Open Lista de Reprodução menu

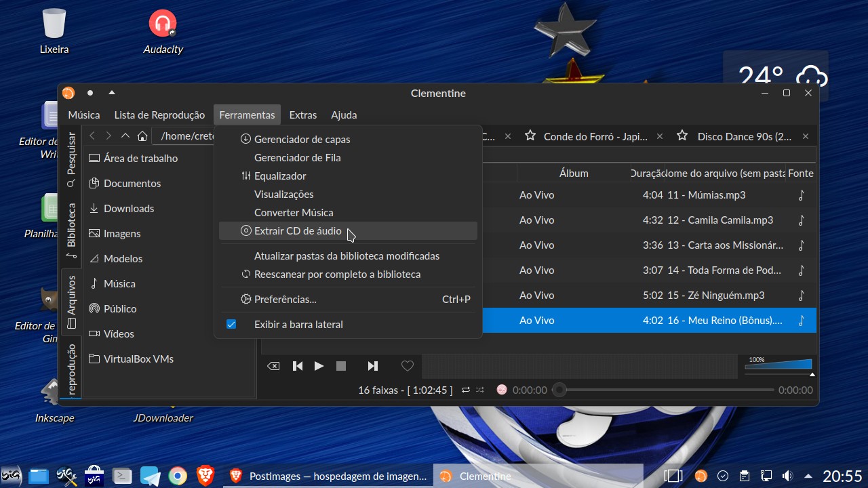point(159,115)
